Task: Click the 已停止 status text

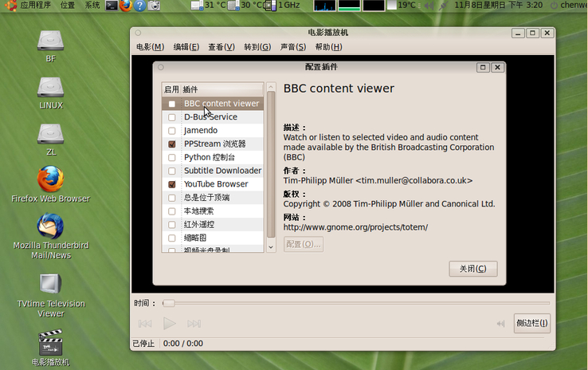Action: click(x=143, y=344)
